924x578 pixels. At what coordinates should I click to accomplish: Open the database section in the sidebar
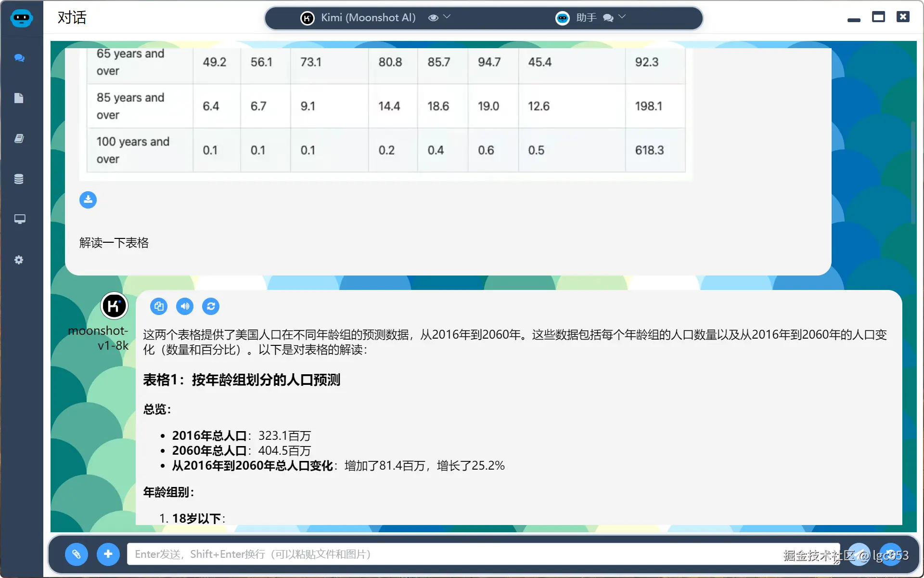pyautogui.click(x=19, y=179)
